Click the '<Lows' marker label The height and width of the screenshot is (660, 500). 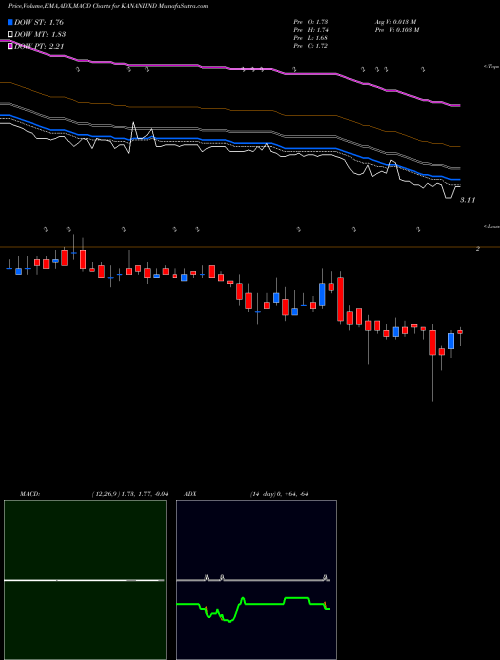pos(491,226)
